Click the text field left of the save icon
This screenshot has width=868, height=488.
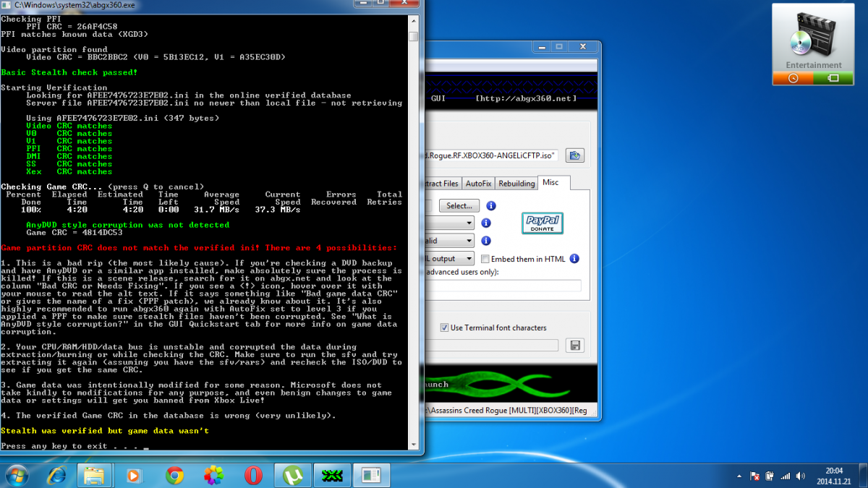[492, 346]
